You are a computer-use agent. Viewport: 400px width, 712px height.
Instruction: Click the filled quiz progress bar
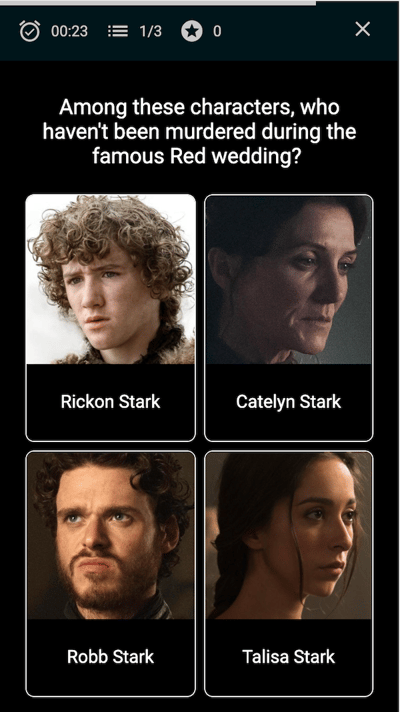[158, 3]
